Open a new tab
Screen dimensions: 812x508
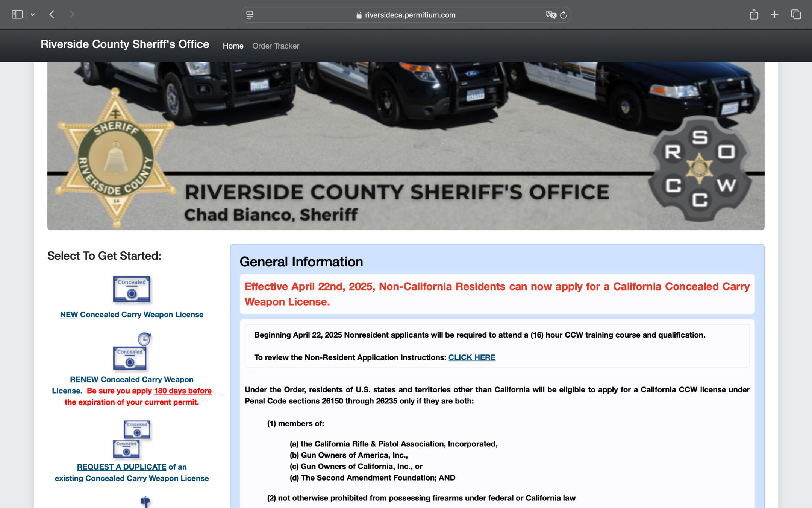point(774,15)
